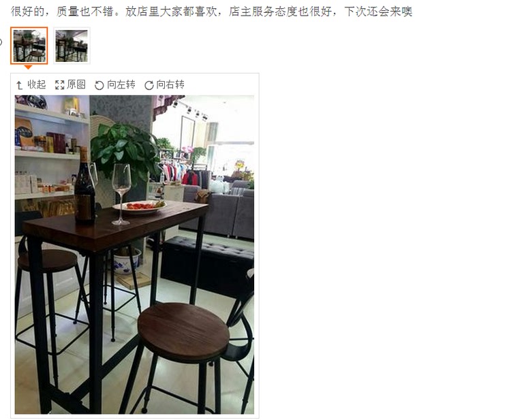
Task: Click the 向左转 rotate left label
Action: point(121,84)
